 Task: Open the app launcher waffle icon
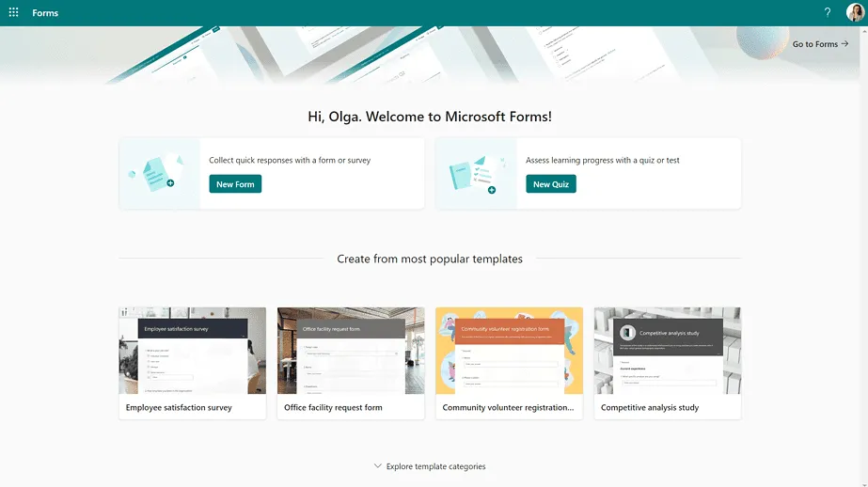(x=13, y=12)
